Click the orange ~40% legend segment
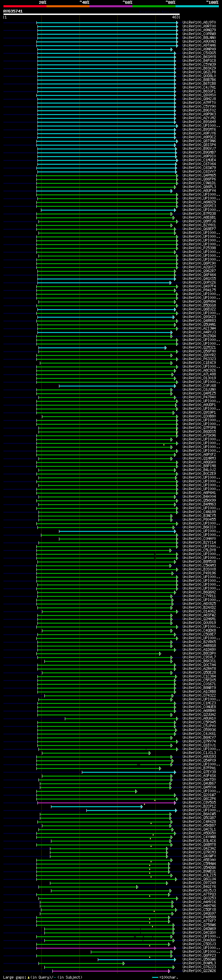This screenshot has width=222, height=980. [68, 6]
